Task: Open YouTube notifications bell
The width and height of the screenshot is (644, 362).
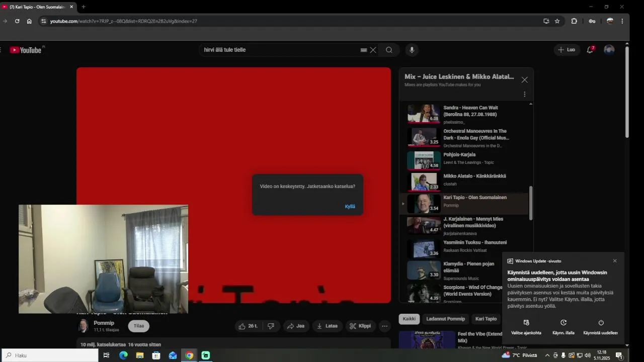Action: coord(590,50)
